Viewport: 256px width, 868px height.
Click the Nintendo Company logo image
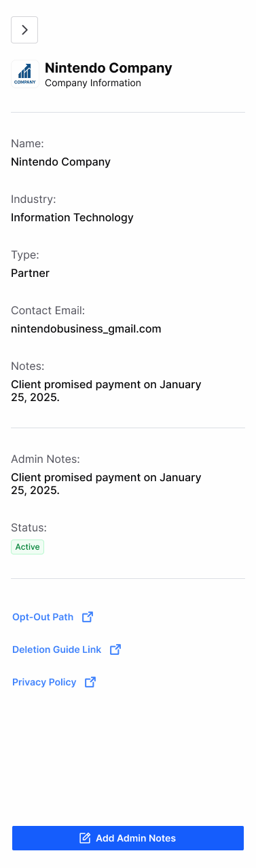(x=24, y=74)
